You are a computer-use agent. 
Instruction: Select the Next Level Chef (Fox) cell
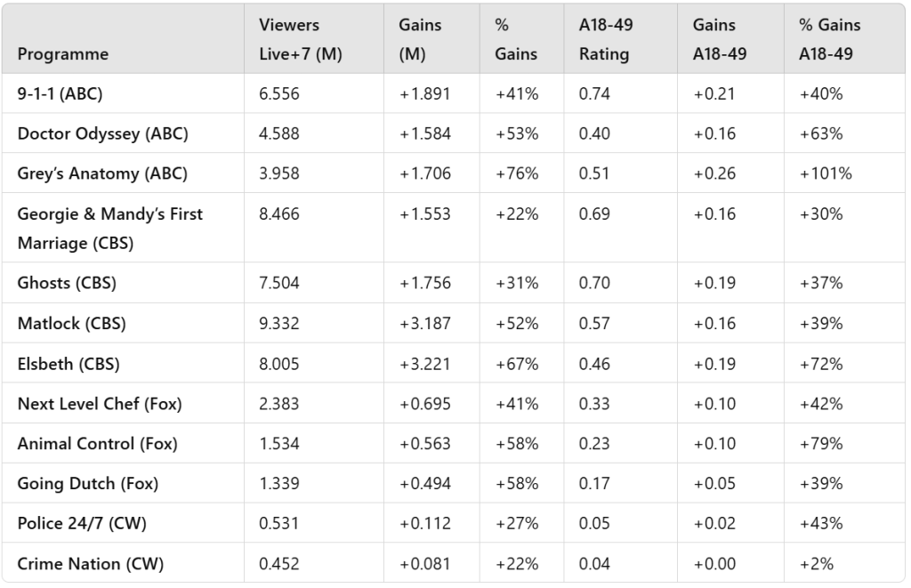click(99, 403)
